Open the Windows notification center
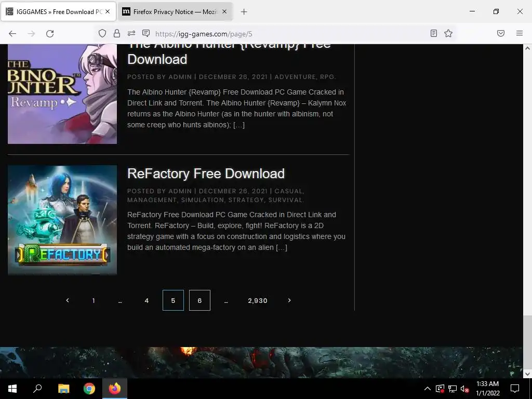532x399 pixels. pos(515,389)
